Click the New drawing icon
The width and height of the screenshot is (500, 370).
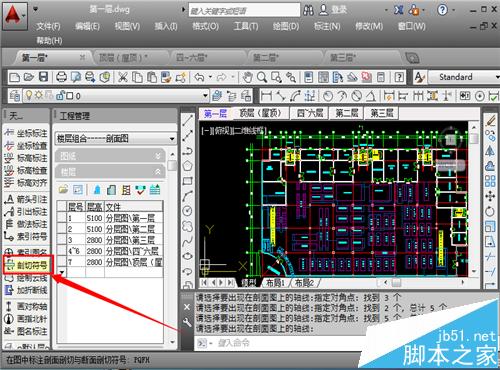coord(15,77)
